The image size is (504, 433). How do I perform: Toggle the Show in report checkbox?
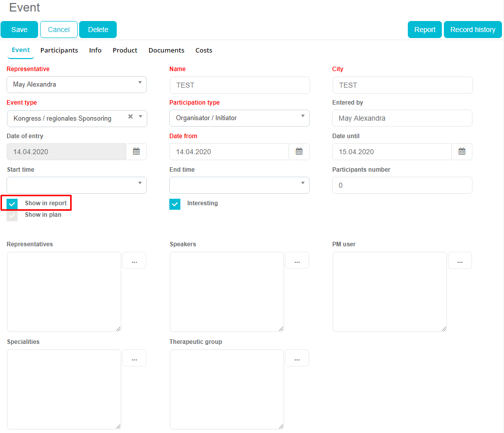[13, 204]
